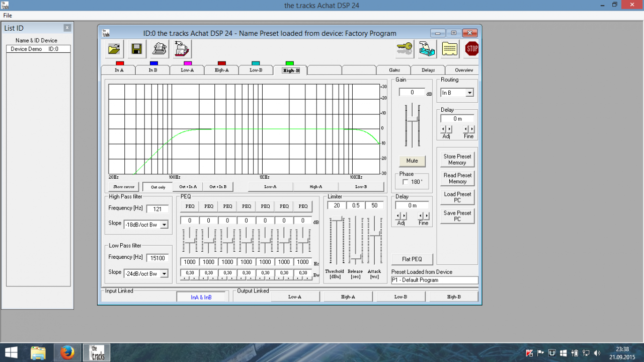Image resolution: width=644 pixels, height=362 pixels.
Task: Click the Gain slider handle
Action: coord(413,120)
